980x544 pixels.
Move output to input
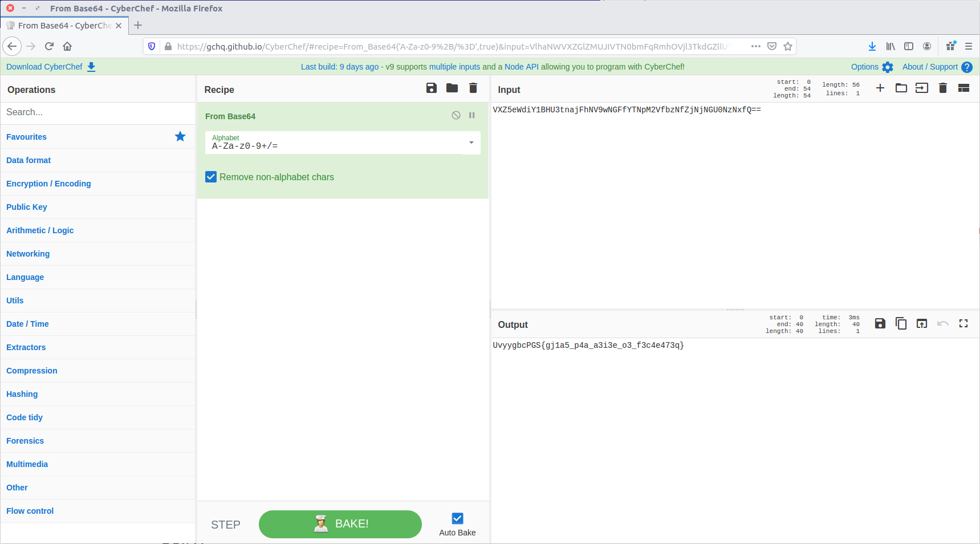tap(922, 323)
